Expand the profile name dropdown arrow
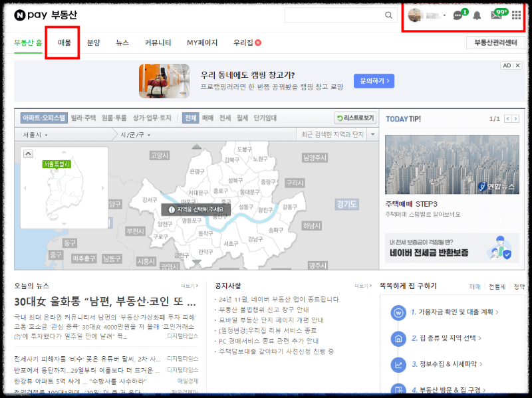The height and width of the screenshot is (398, 532). coord(444,15)
